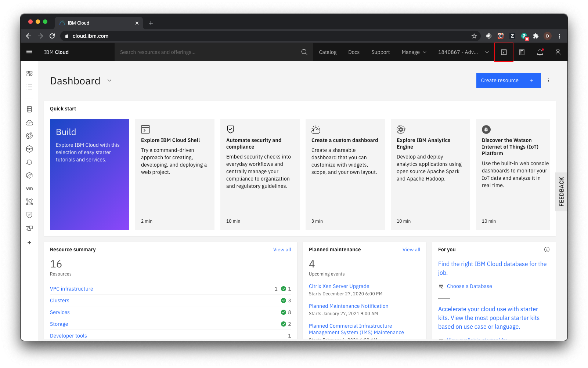This screenshot has height=368, width=588.
Task: Click the For you info icon
Action: (x=547, y=249)
